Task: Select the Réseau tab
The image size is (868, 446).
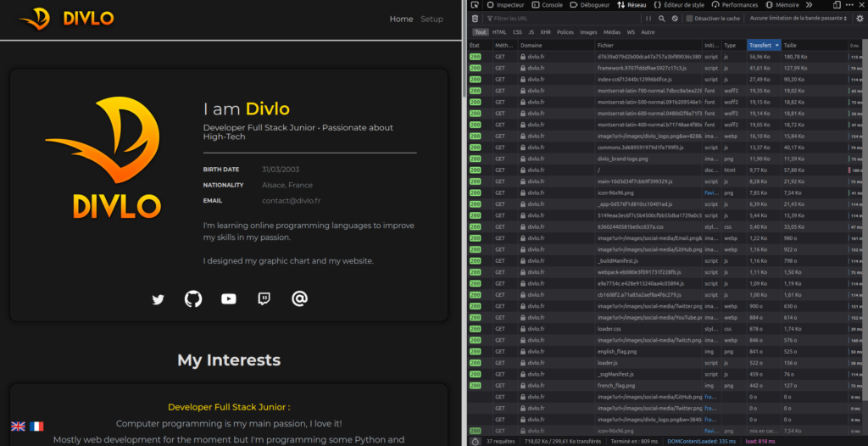Action: coord(632,5)
